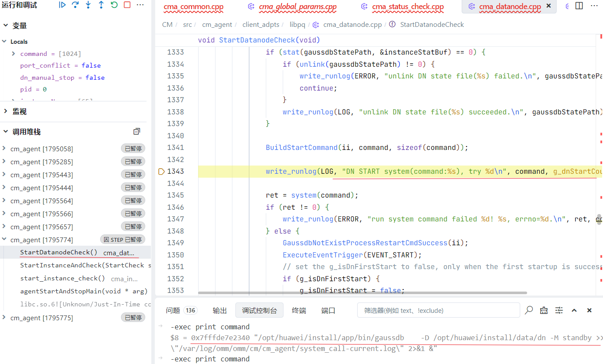The image size is (603, 364).
Task: Select the agentStartAndStopMain stack frame
Action: (75, 291)
